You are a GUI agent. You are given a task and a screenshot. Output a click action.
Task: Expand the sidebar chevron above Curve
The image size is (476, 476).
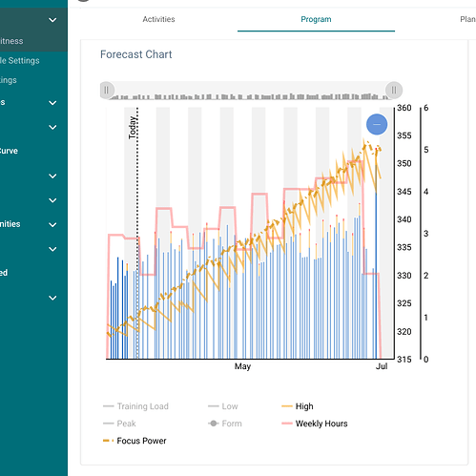(52, 127)
